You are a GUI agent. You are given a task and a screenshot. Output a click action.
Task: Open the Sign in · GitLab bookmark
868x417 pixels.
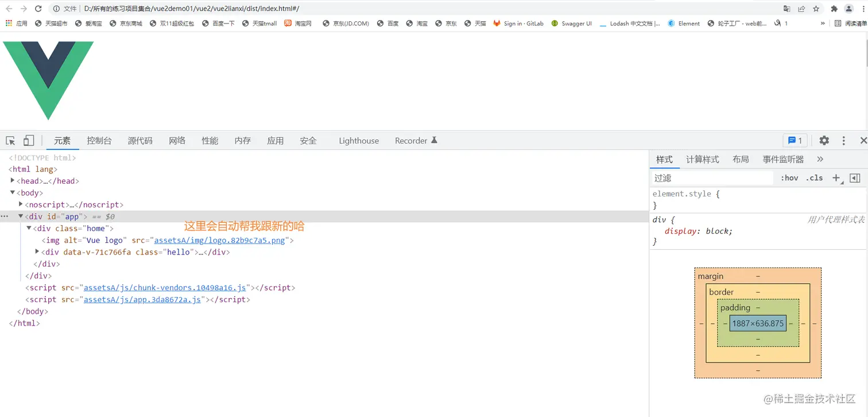click(x=518, y=24)
